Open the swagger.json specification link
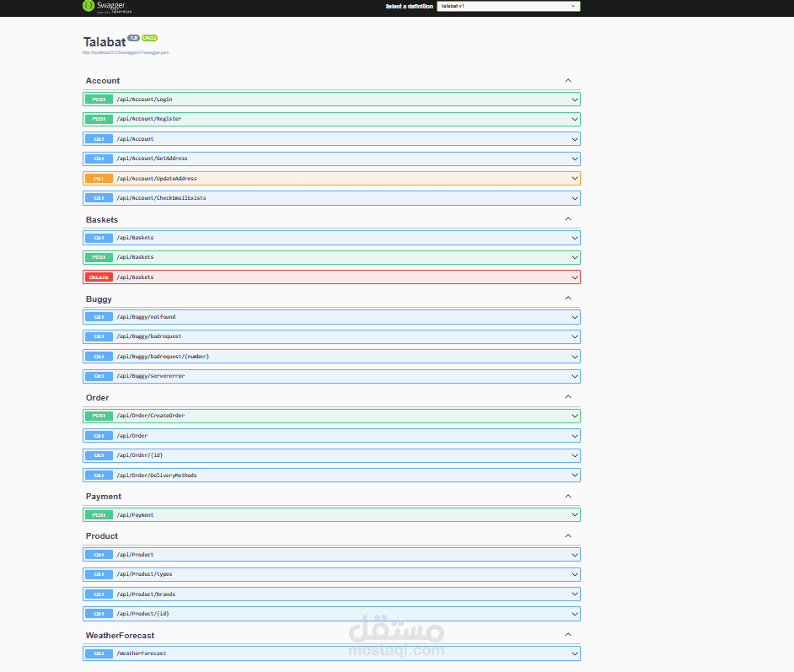The height and width of the screenshot is (672, 794). pyautogui.click(x=124, y=51)
